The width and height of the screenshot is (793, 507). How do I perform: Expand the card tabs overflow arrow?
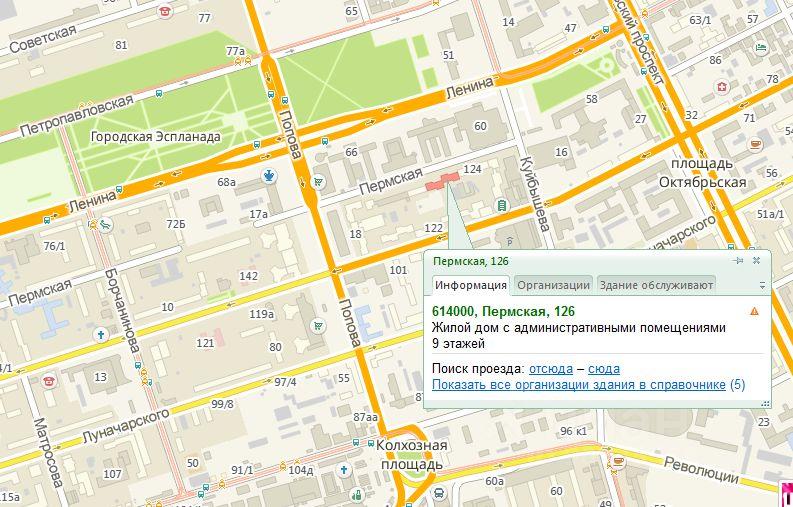coord(762,285)
